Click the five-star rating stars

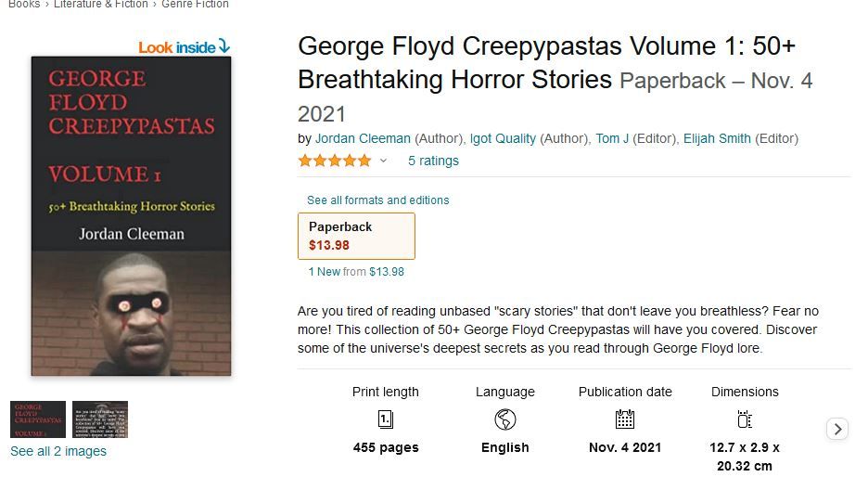pyautogui.click(x=335, y=161)
